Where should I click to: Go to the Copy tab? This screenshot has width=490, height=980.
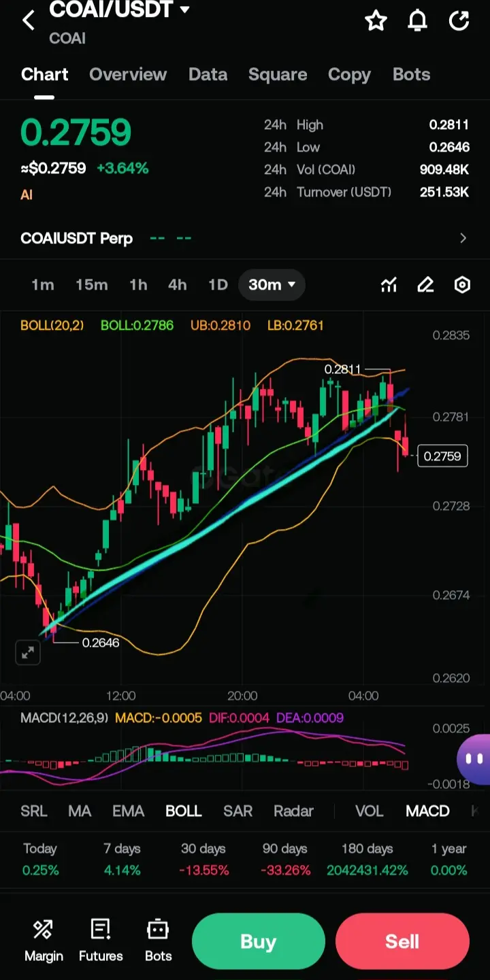349,75
